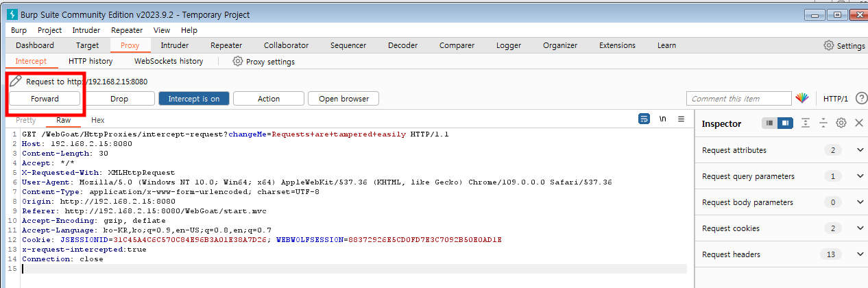Open the WebSockets history sub-tab
Image resolution: width=868 pixels, height=288 pixels.
tap(169, 61)
